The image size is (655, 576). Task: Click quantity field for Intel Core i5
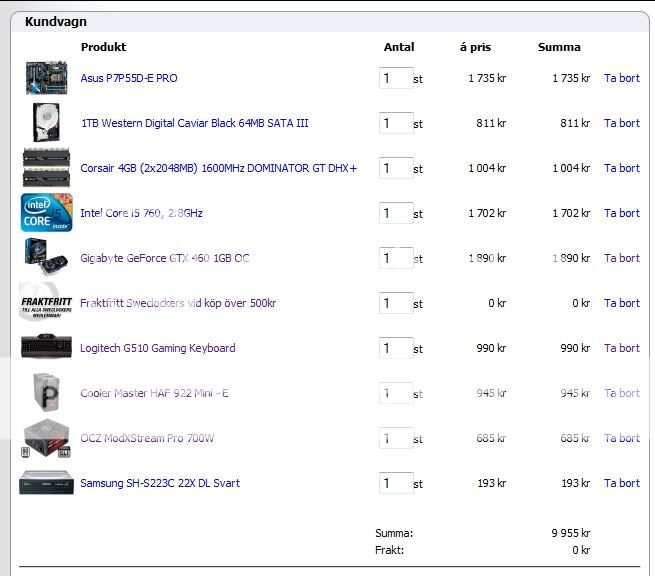[395, 213]
